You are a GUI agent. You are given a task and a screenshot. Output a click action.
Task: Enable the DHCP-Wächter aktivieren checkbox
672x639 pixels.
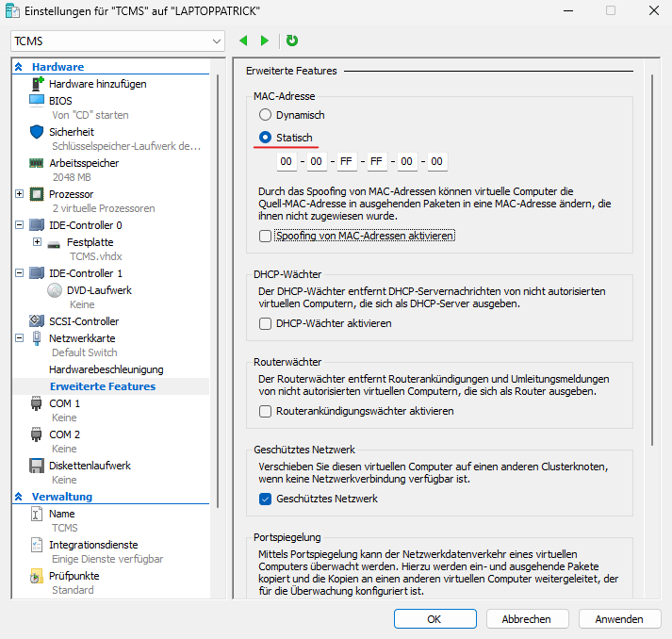(x=266, y=323)
